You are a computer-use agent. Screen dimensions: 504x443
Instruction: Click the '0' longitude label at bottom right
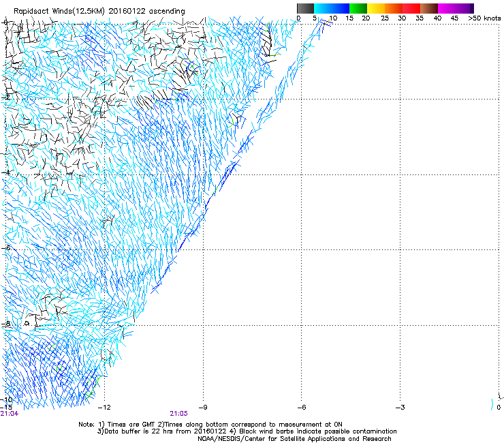tap(499, 408)
